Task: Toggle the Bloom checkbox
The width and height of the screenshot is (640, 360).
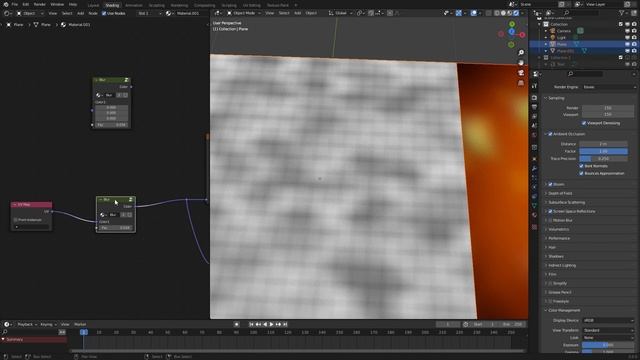Action: (550, 184)
